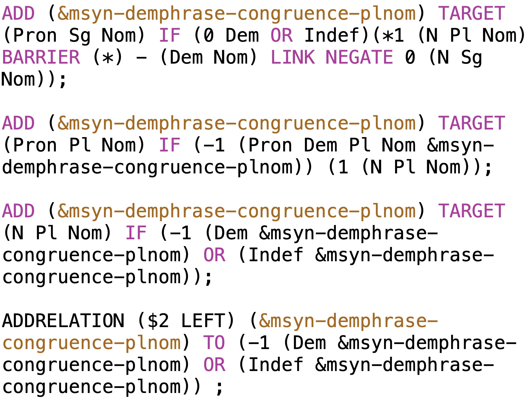Click the ADDRELATION keyword
This screenshot has height=411, width=532.
tap(63, 321)
